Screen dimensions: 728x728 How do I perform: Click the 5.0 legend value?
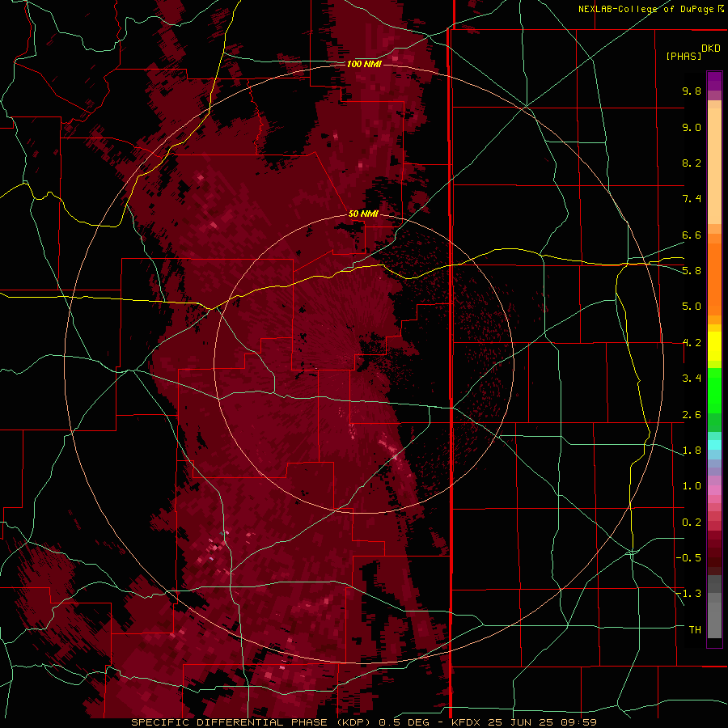[x=692, y=307]
